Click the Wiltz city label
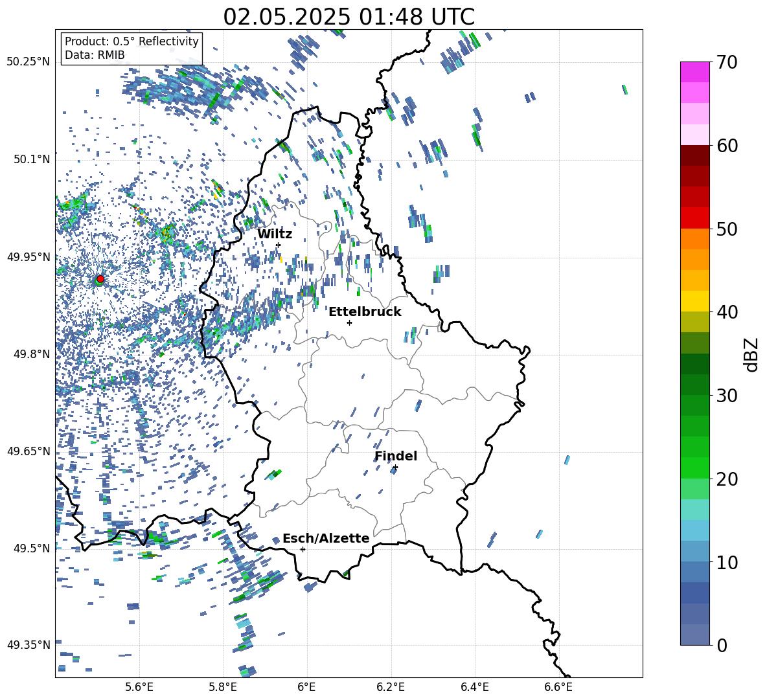This screenshot has width=767, height=700. [275, 234]
